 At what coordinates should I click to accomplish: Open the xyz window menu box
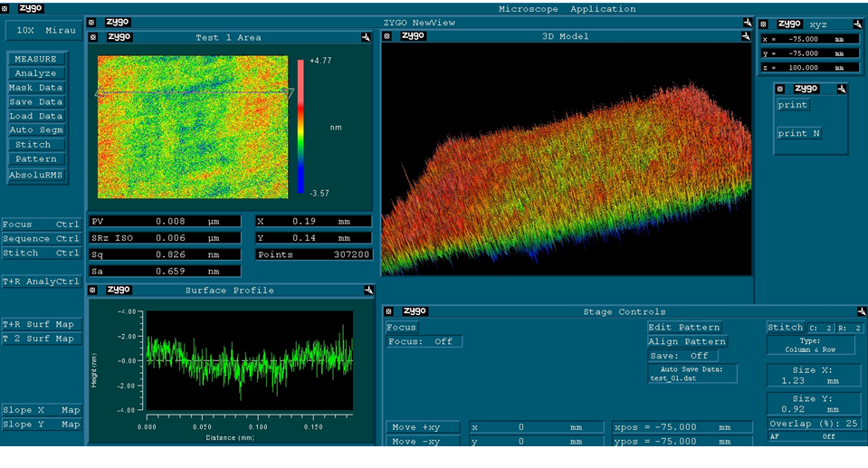[x=763, y=24]
